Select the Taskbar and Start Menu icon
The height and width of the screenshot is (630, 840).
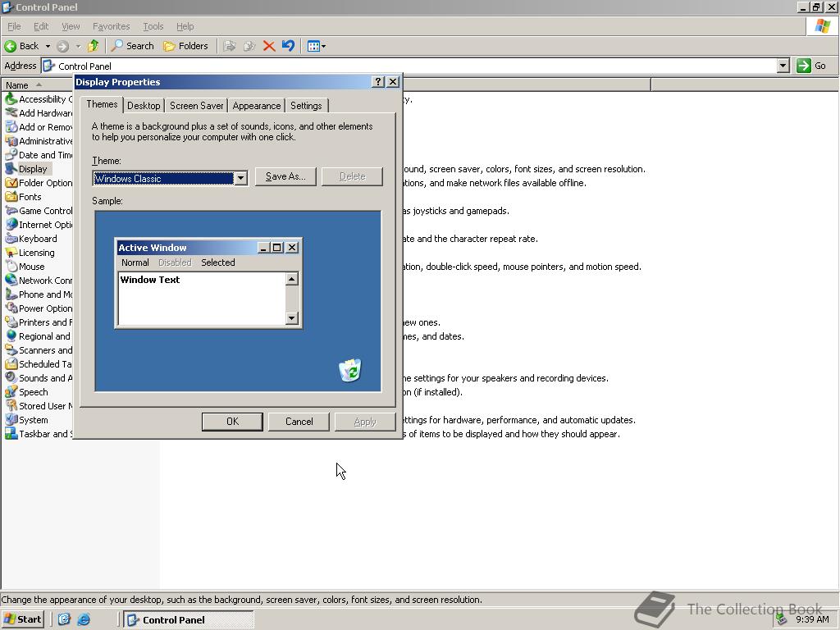tap(11, 433)
